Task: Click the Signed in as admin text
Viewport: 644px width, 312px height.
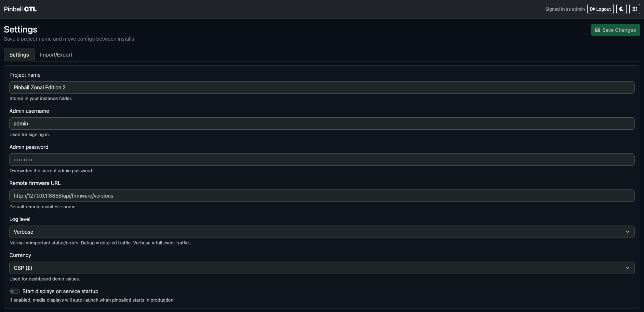Action: pyautogui.click(x=565, y=9)
